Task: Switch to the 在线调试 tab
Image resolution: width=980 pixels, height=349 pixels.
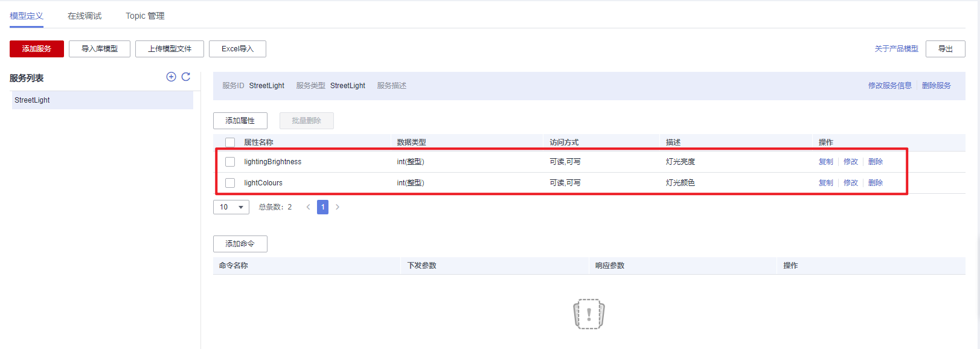Action: click(x=85, y=16)
